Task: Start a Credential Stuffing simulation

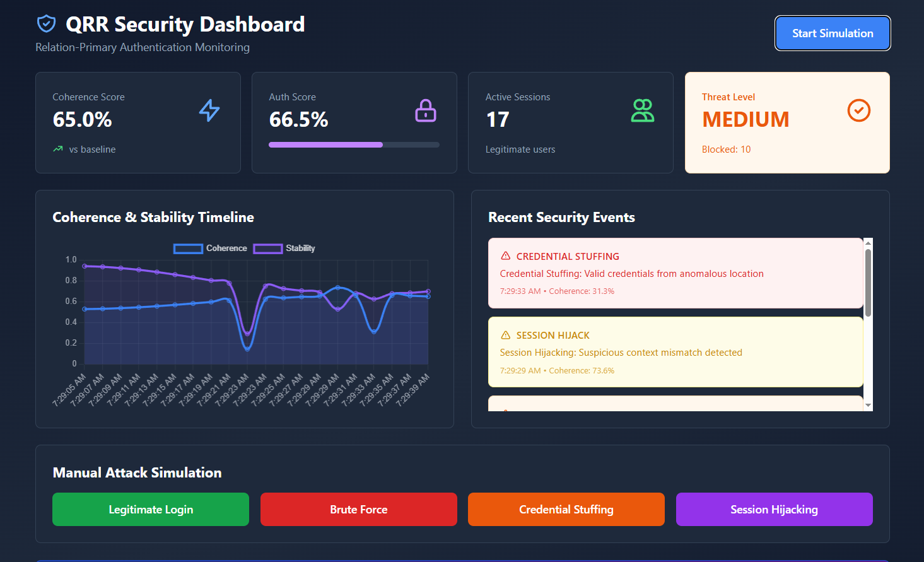Action: 566,509
